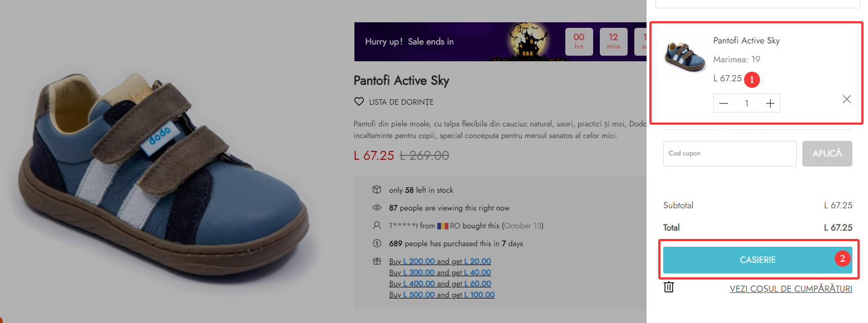Click the trash icon to empty cart

click(669, 287)
